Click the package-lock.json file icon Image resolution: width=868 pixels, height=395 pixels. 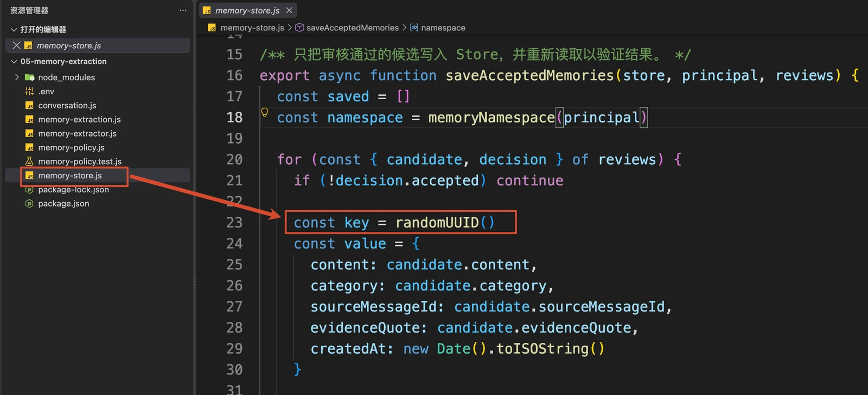[29, 190]
